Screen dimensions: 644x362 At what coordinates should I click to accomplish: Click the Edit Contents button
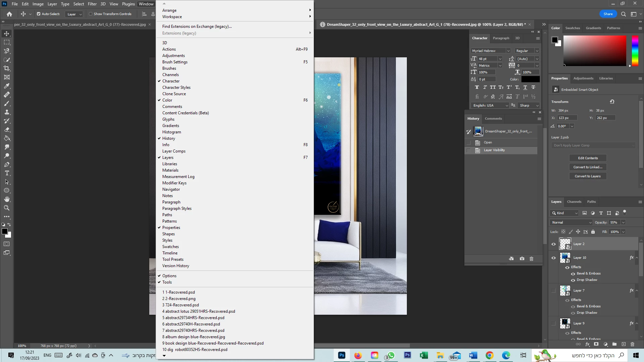(588, 158)
